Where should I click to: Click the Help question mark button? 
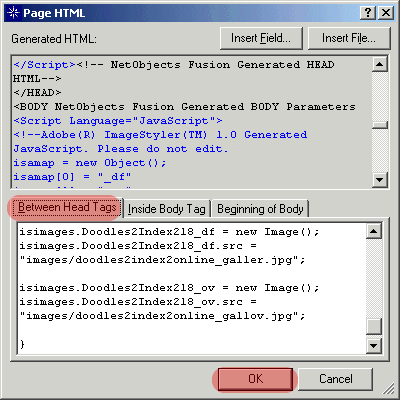pos(368,13)
